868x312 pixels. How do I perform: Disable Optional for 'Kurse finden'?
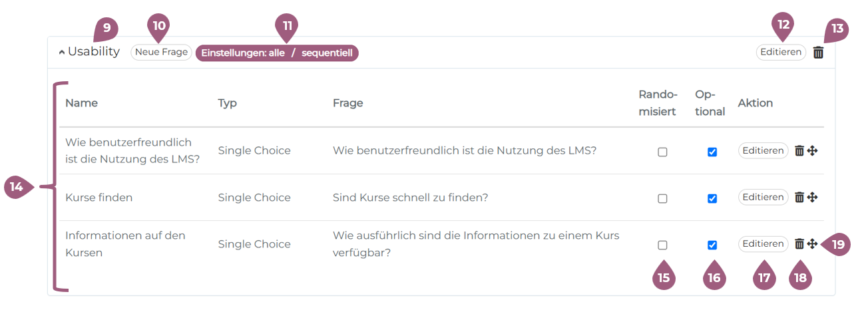tap(712, 198)
